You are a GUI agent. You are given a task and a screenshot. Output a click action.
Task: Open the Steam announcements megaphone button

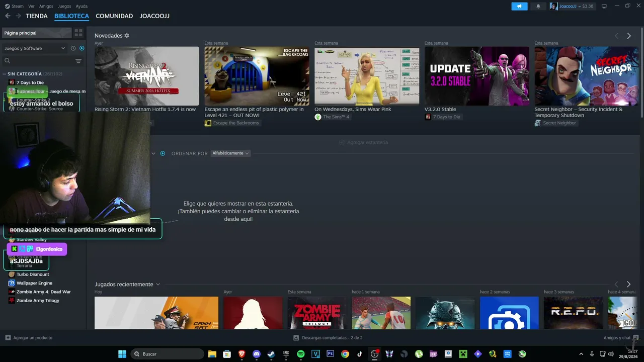[519, 6]
